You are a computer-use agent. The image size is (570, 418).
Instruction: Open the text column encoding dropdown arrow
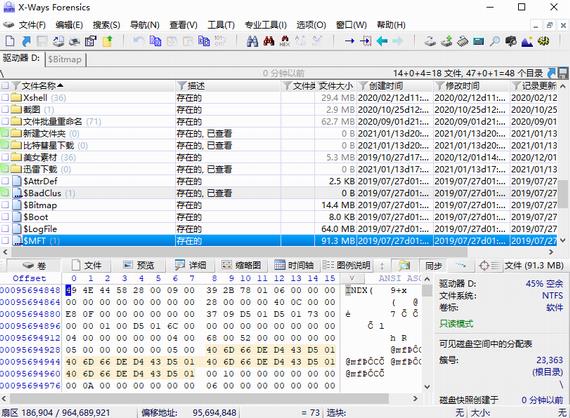click(x=352, y=278)
